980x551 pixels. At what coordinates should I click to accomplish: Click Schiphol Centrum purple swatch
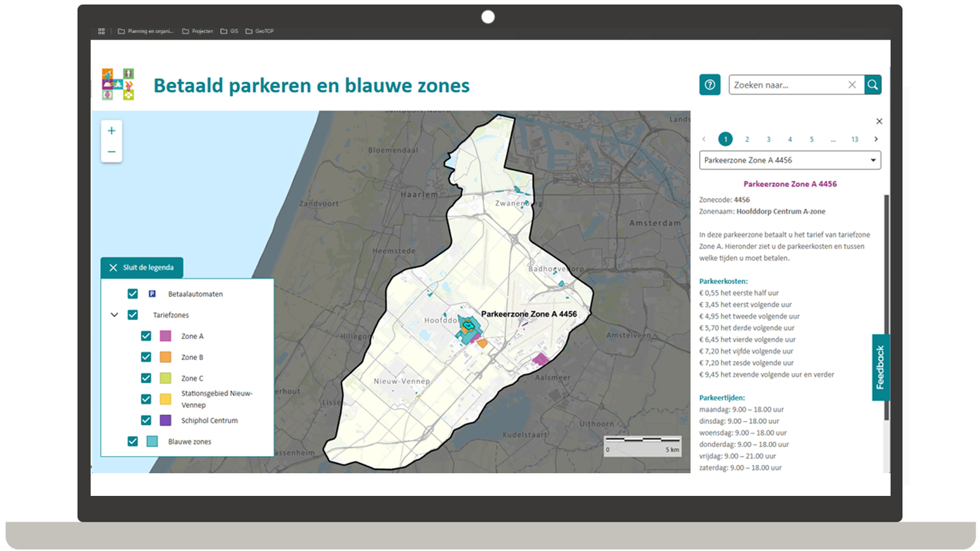tap(165, 421)
